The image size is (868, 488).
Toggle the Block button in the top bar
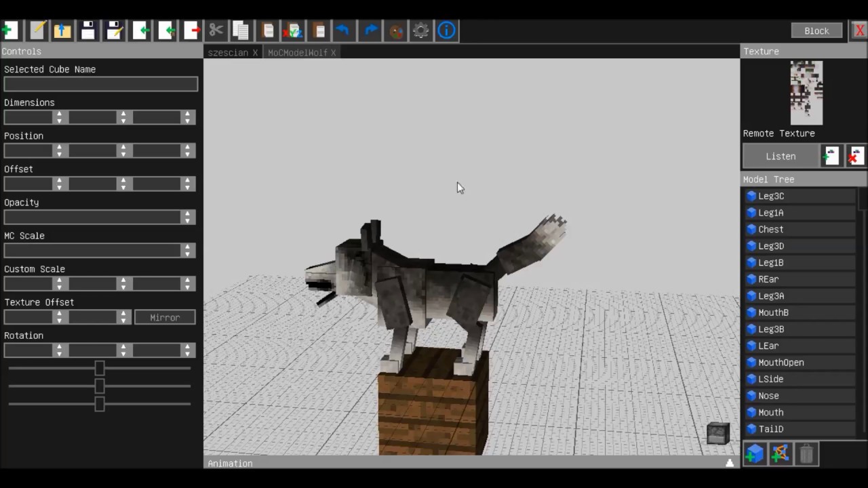(816, 30)
